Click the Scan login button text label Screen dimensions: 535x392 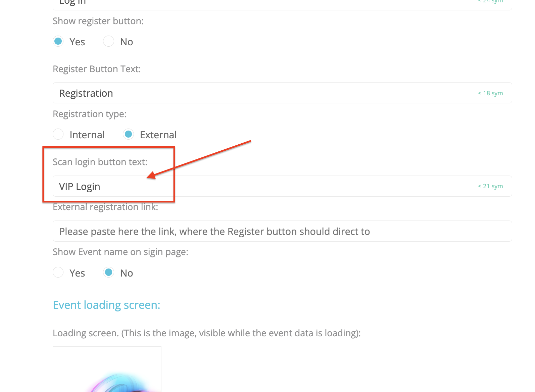pos(100,162)
